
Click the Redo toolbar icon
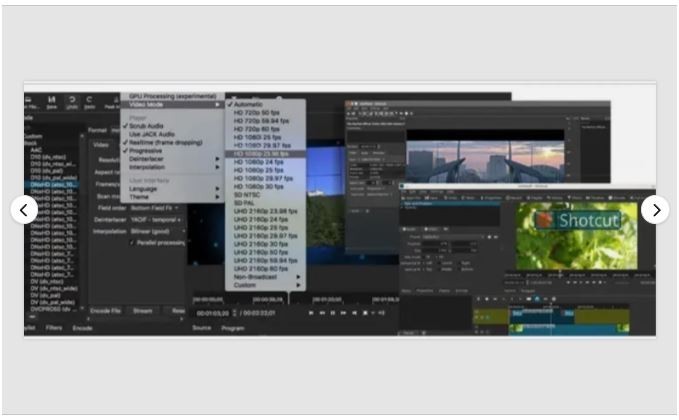coord(90,102)
